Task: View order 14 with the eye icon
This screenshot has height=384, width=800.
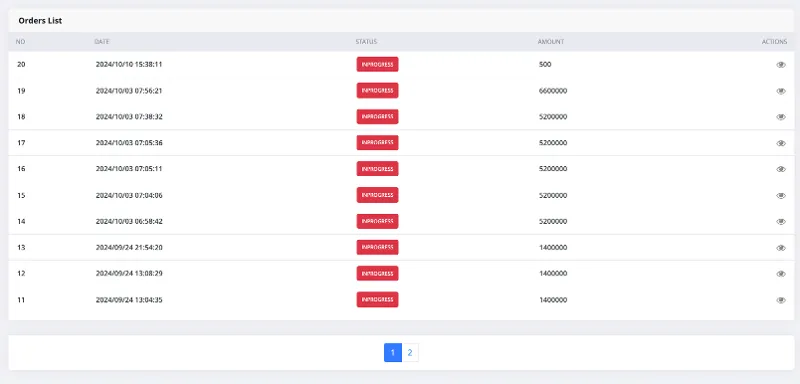Action: tap(781, 222)
